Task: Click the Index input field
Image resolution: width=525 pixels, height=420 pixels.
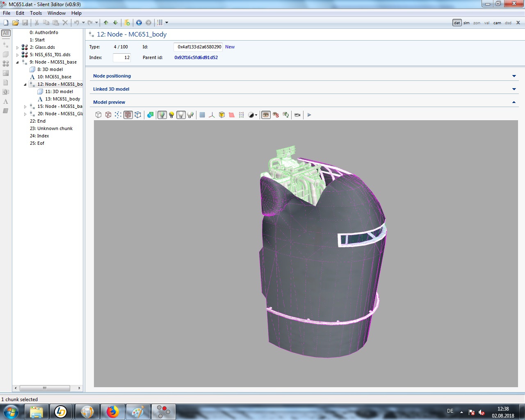Action: click(121, 57)
